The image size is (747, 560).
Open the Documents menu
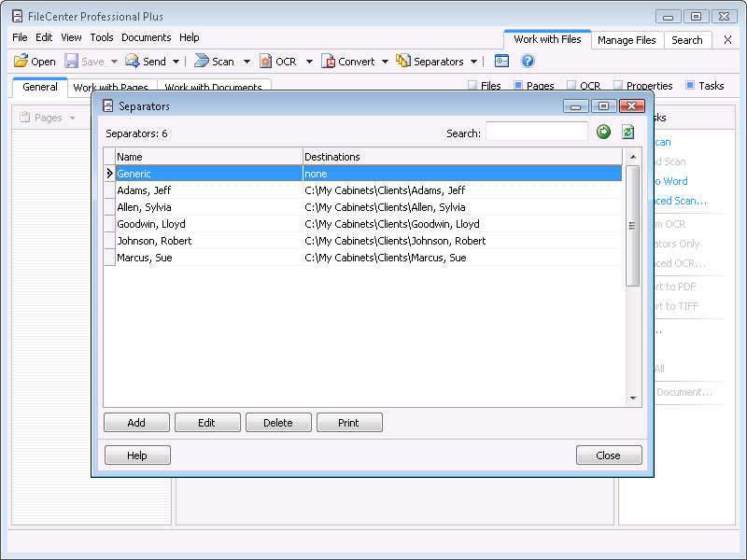(146, 37)
